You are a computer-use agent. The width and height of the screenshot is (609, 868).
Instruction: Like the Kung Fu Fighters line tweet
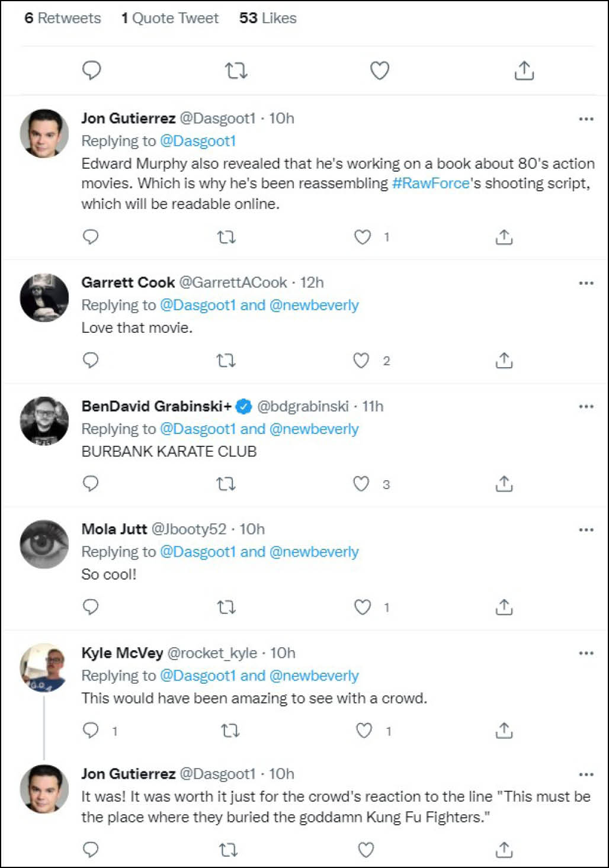tap(366, 850)
